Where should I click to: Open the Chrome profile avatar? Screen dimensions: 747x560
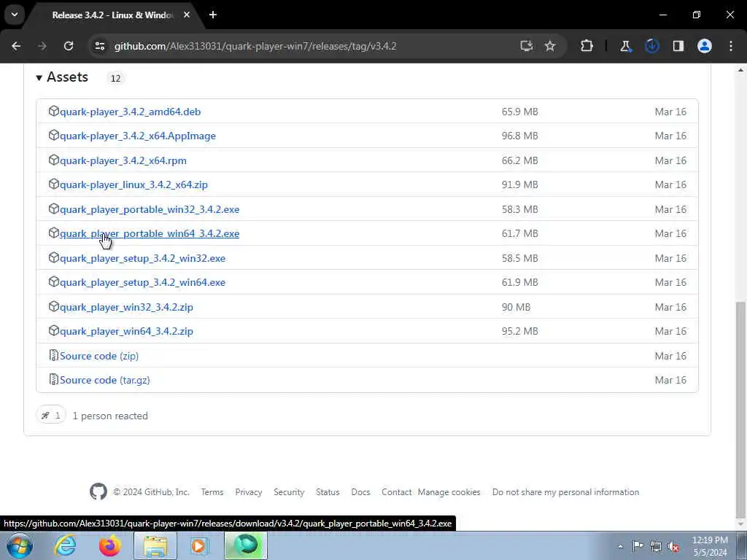[705, 46]
